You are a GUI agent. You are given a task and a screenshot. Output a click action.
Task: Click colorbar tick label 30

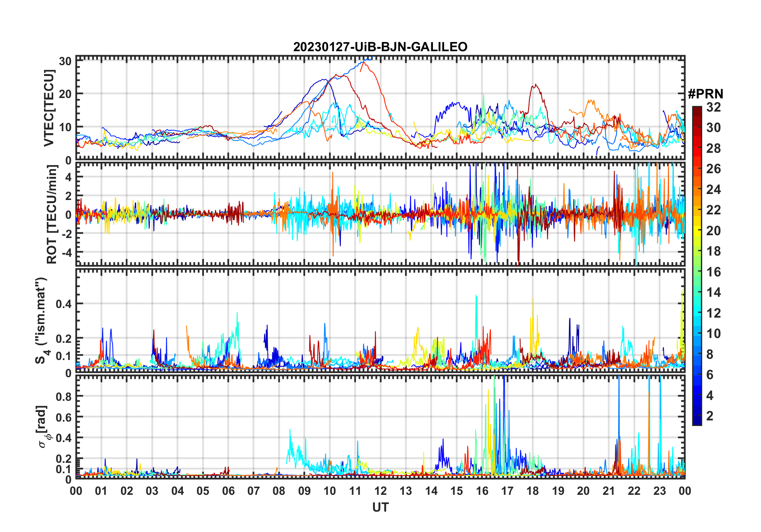pyautogui.click(x=713, y=128)
